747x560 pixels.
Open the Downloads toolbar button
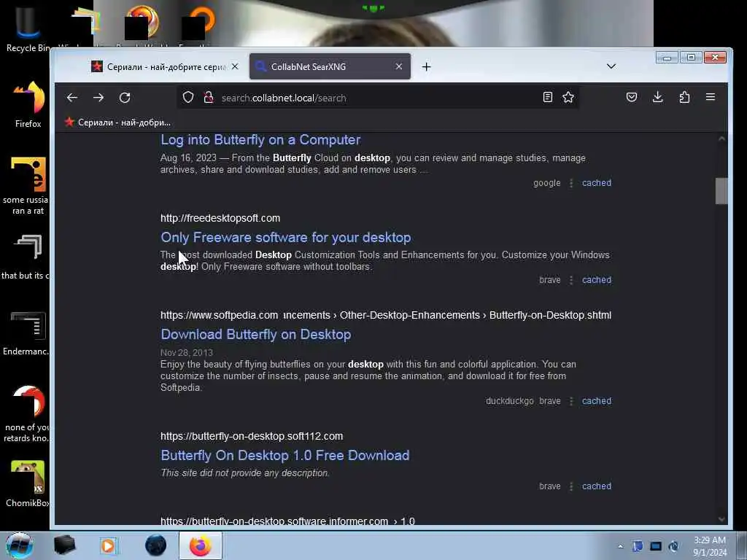(657, 97)
